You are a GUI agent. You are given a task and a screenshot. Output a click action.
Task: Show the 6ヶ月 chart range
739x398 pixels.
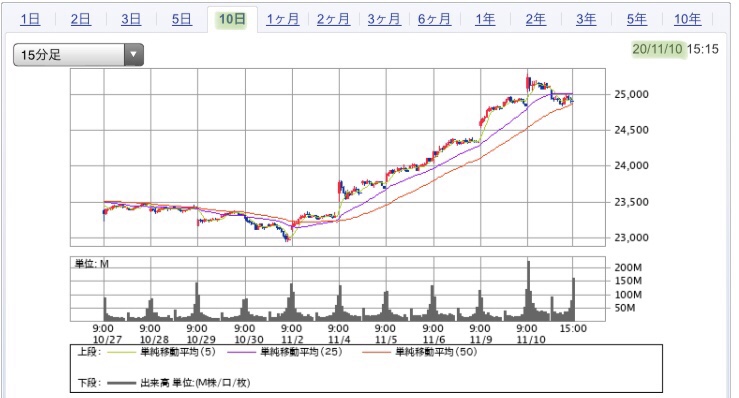point(435,19)
